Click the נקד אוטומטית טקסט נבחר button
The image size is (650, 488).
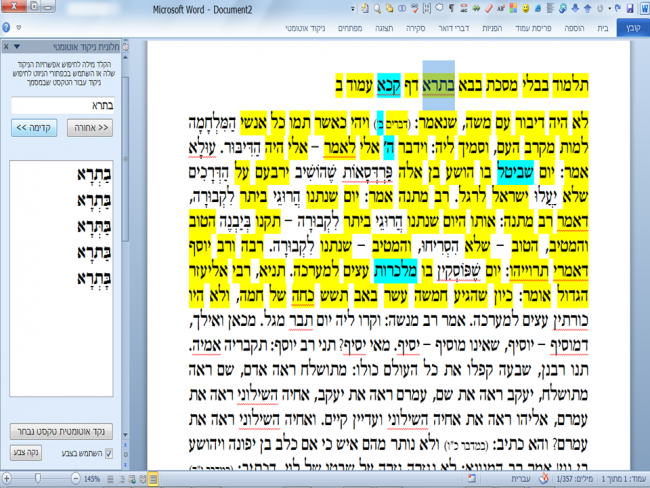coord(61,432)
